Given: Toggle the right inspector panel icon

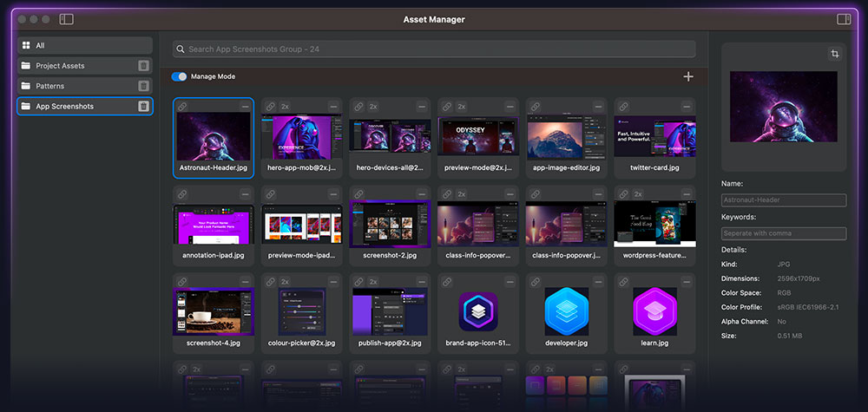Looking at the screenshot, I should point(843,19).
